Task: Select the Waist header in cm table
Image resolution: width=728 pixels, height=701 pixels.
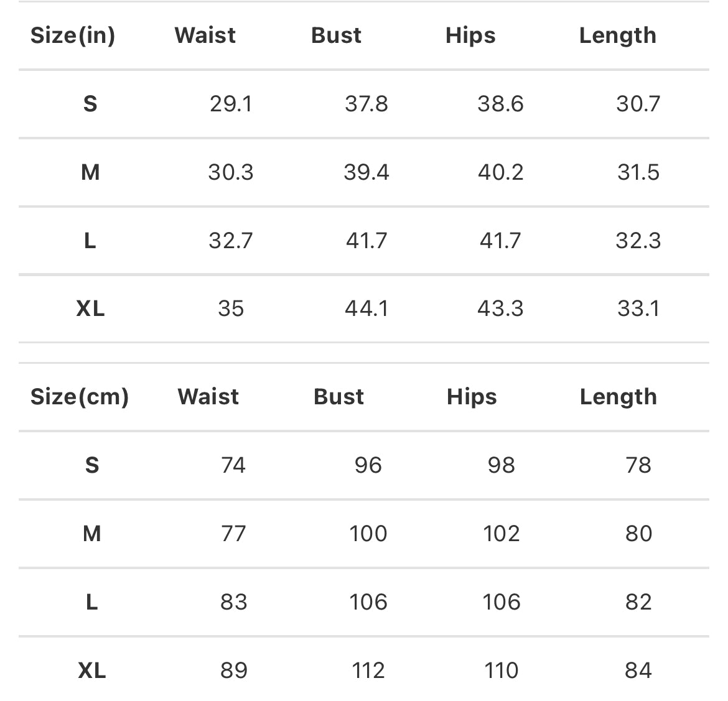Action: click(208, 396)
